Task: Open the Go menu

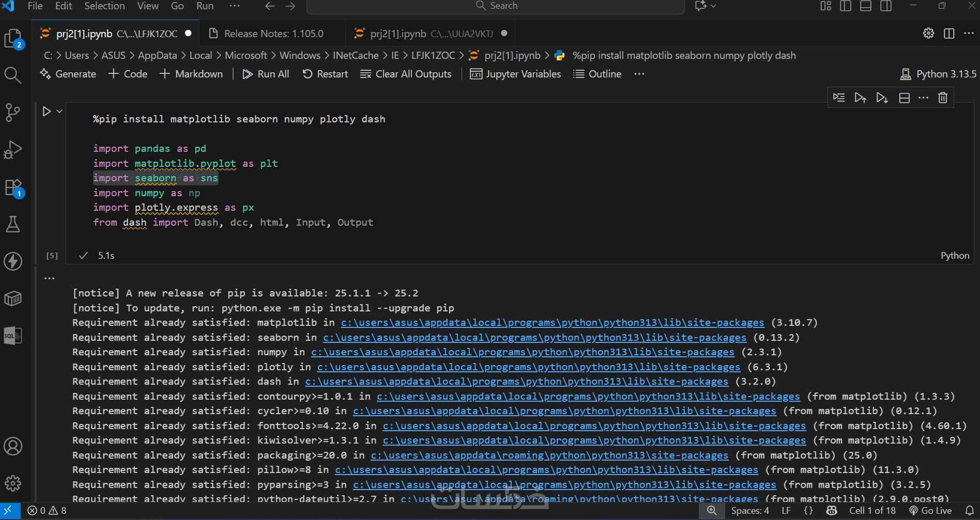Action: point(177,6)
